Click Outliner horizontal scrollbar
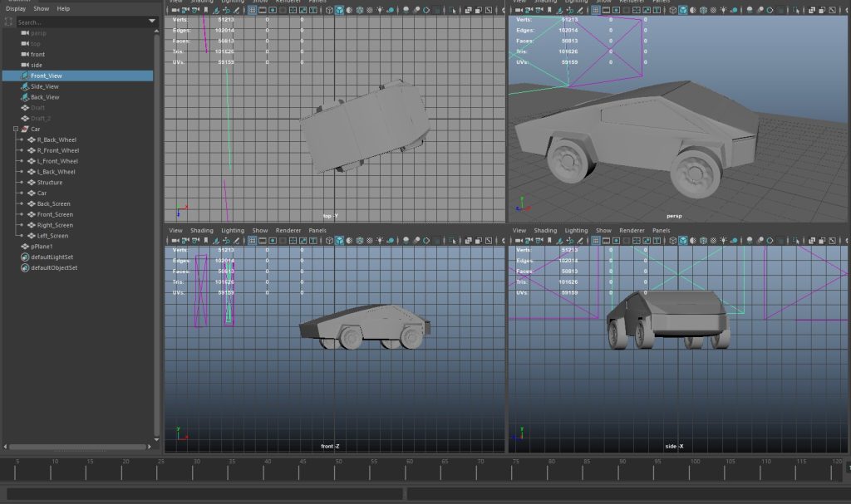Screen dimensions: 851x504 point(77,447)
